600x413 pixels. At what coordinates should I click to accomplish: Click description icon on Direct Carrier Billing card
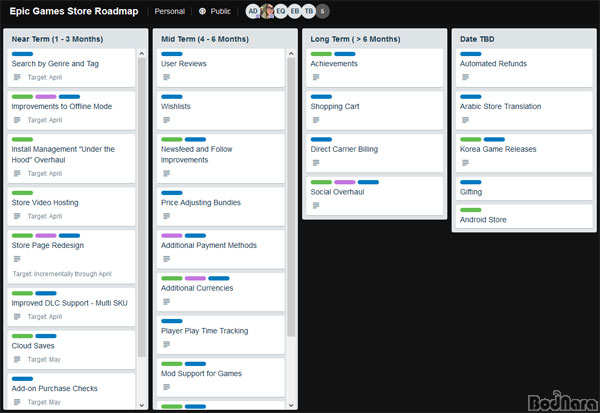pos(316,163)
